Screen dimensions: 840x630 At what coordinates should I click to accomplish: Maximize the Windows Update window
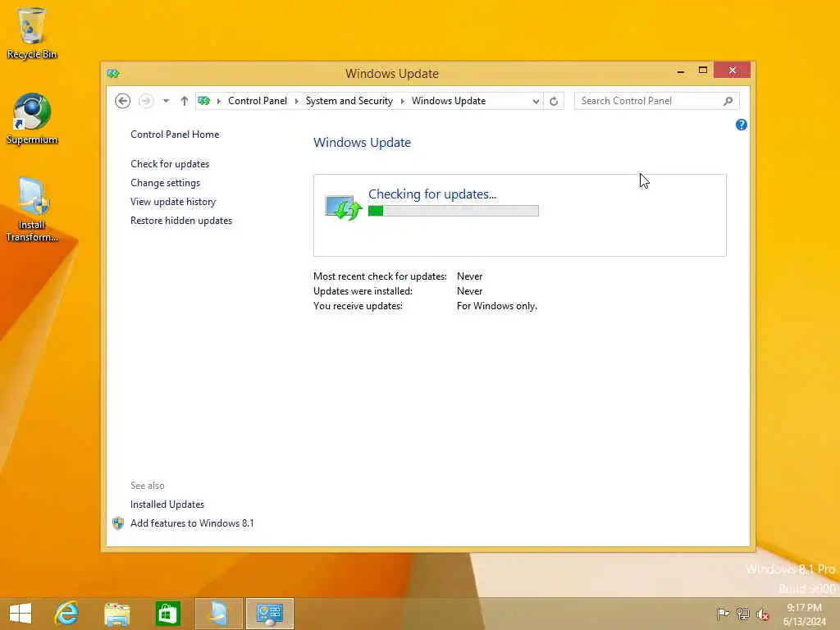pyautogui.click(x=703, y=71)
